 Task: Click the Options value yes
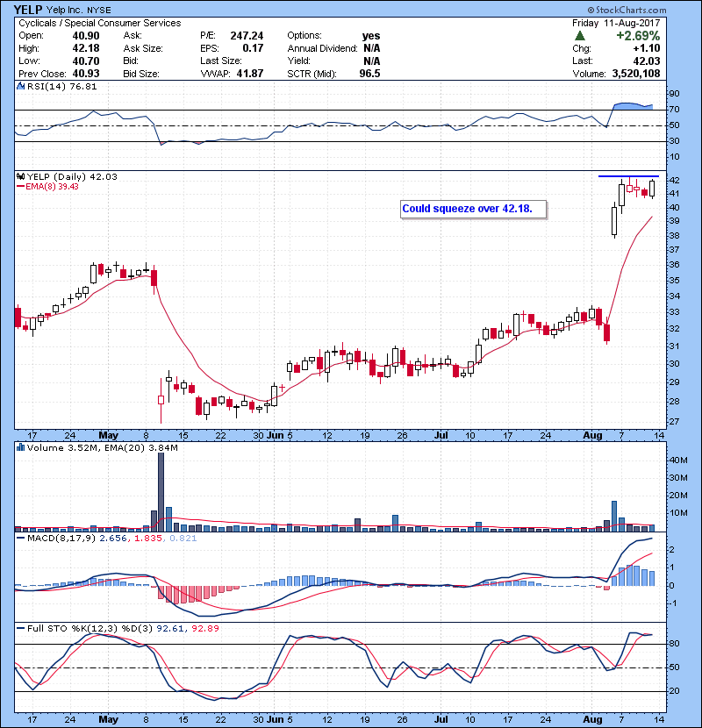pos(371,36)
